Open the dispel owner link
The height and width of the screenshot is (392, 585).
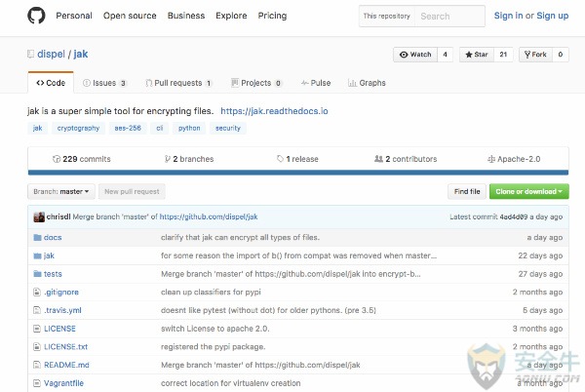point(51,54)
